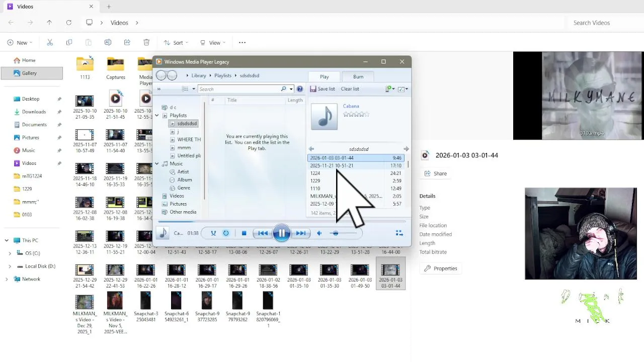Open Media Player sync device options dropdown
This screenshot has height=362, width=644.
point(390,89)
